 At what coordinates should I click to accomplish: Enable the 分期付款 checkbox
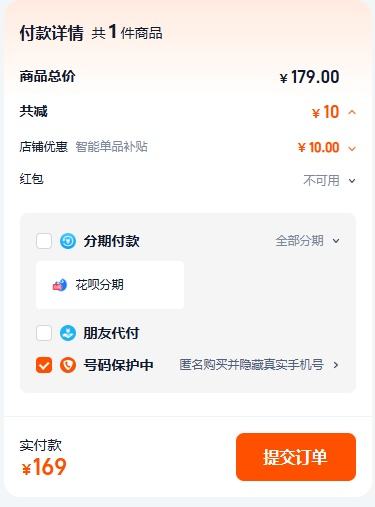pyautogui.click(x=44, y=241)
